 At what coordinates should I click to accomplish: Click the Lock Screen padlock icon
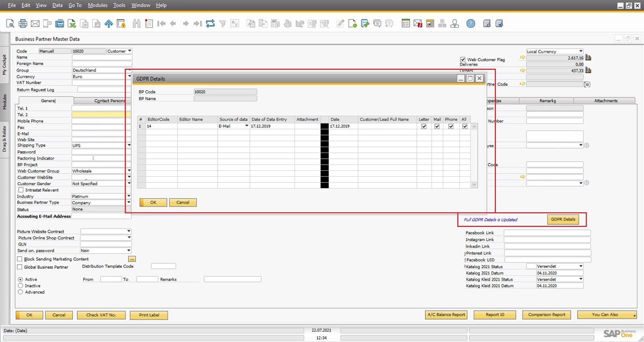[121, 24]
